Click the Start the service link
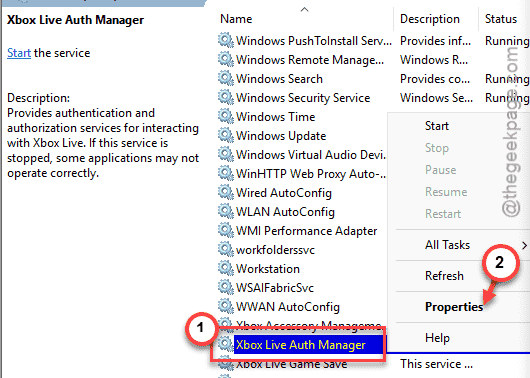Viewport: 530px width, 378px height. (x=19, y=53)
